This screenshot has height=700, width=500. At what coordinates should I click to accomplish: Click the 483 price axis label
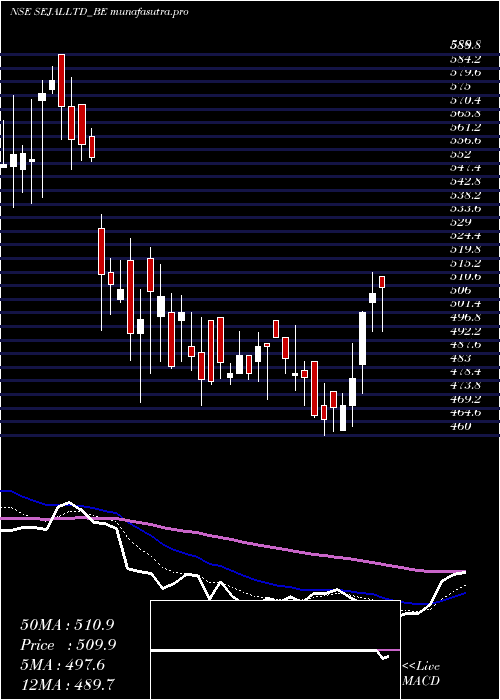(x=461, y=358)
